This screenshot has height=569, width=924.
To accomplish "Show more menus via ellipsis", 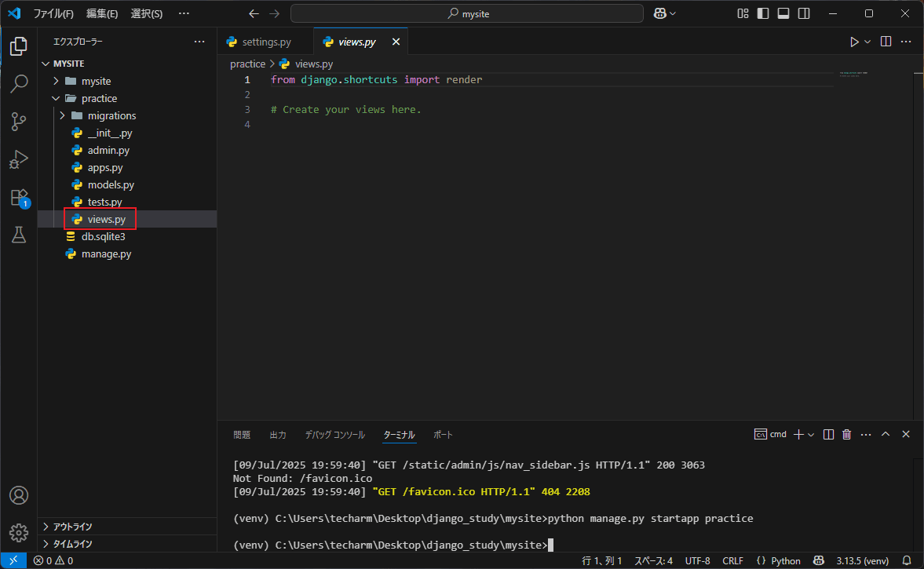I will (x=184, y=13).
